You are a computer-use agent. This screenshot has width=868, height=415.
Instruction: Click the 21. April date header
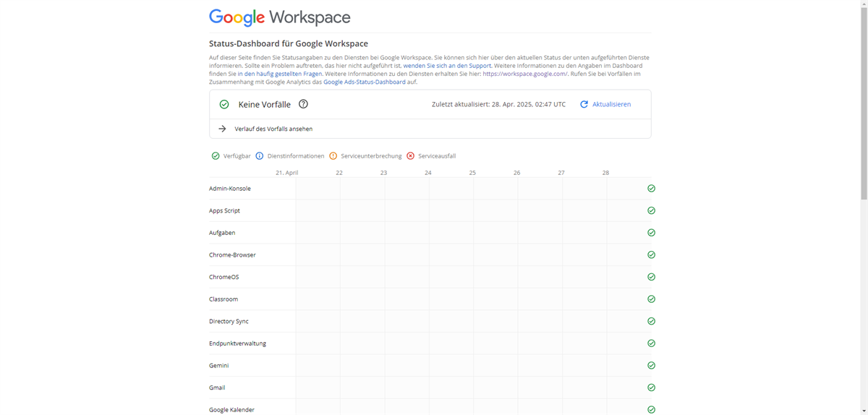pos(286,173)
